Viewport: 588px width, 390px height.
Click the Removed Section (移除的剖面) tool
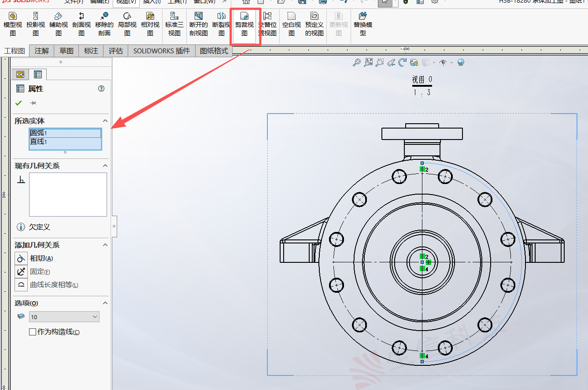pos(104,24)
